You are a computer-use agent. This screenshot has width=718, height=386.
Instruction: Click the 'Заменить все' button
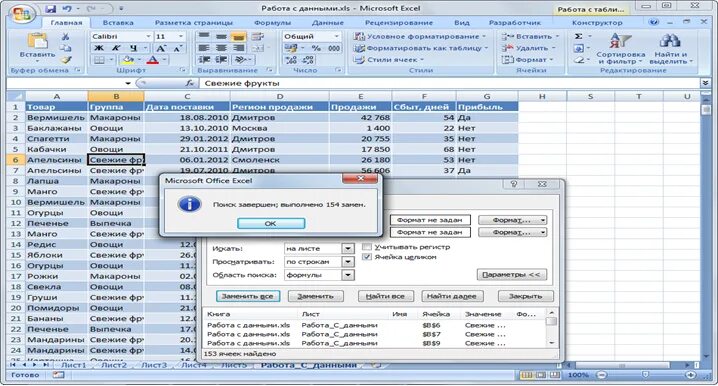click(x=248, y=296)
